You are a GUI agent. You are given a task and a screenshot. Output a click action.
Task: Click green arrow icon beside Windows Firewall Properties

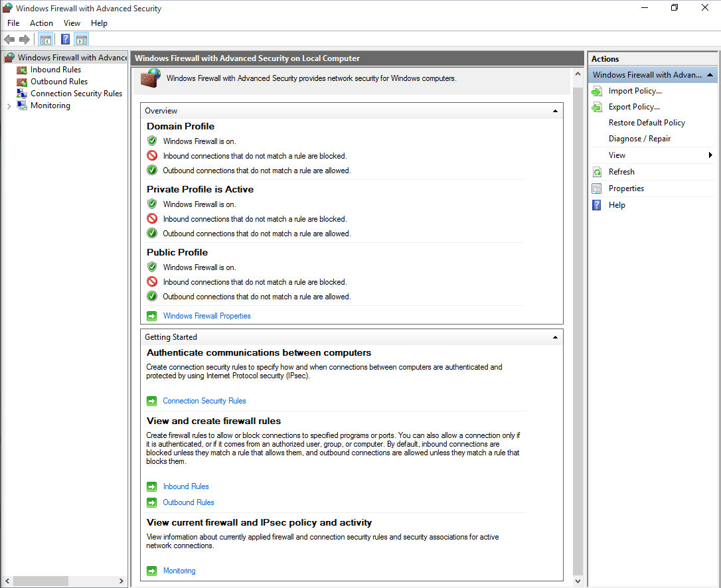[152, 317]
